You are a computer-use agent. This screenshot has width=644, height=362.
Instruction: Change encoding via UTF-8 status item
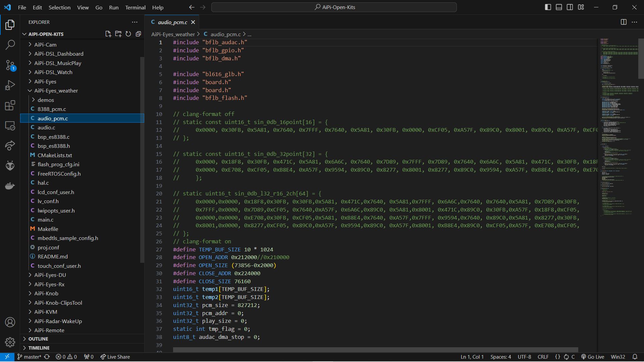(524, 357)
